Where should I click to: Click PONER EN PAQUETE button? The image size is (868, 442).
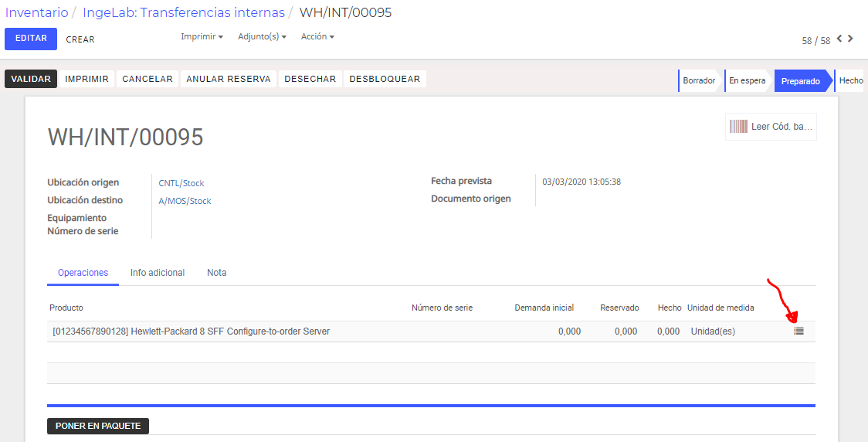pyautogui.click(x=98, y=426)
